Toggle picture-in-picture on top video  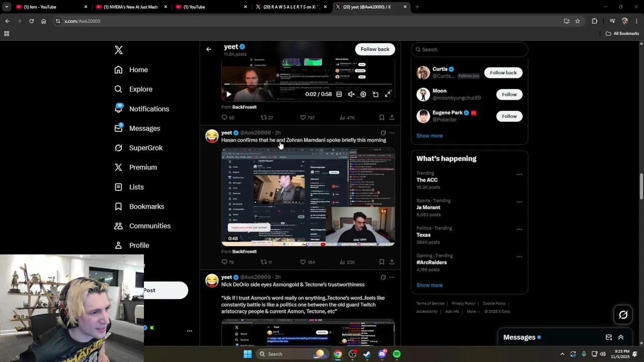click(x=375, y=94)
